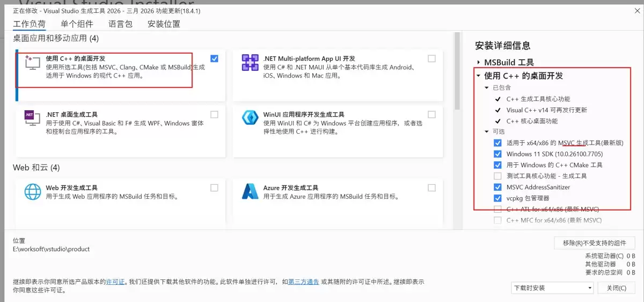
Task: Click the 桌面应用和移动应用 (4) heading
Action: point(56,38)
